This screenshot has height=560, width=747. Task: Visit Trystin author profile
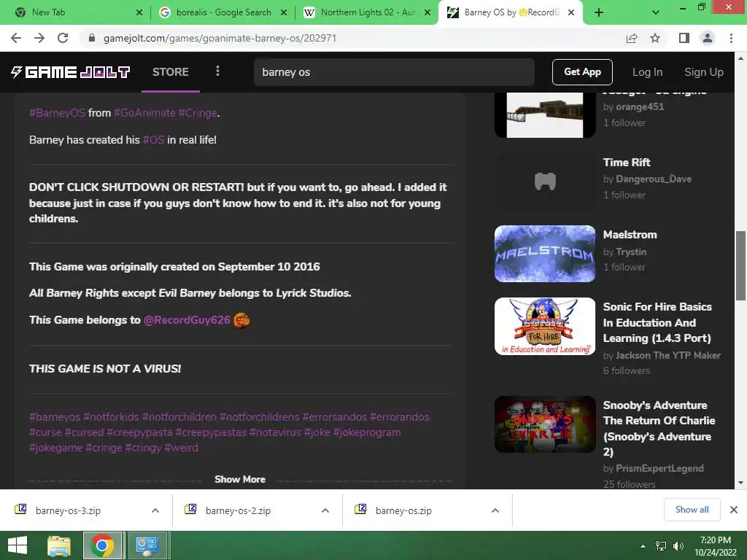[631, 252]
